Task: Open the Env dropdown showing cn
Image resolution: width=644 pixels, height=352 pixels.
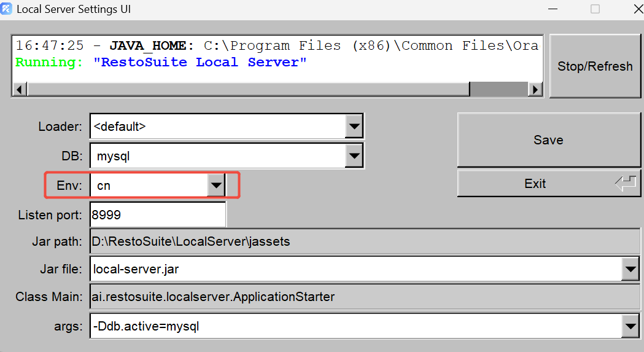Action: point(216,186)
